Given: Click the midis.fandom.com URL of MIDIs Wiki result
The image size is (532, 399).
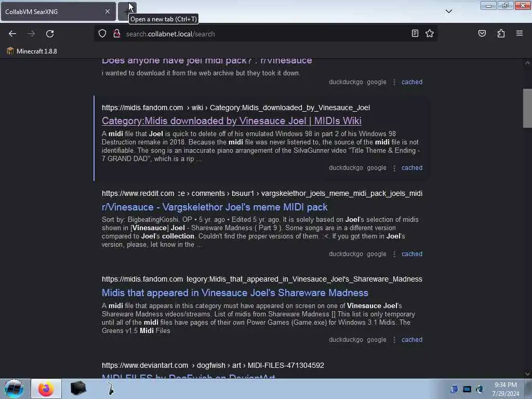Looking at the screenshot, I should coord(236,108).
